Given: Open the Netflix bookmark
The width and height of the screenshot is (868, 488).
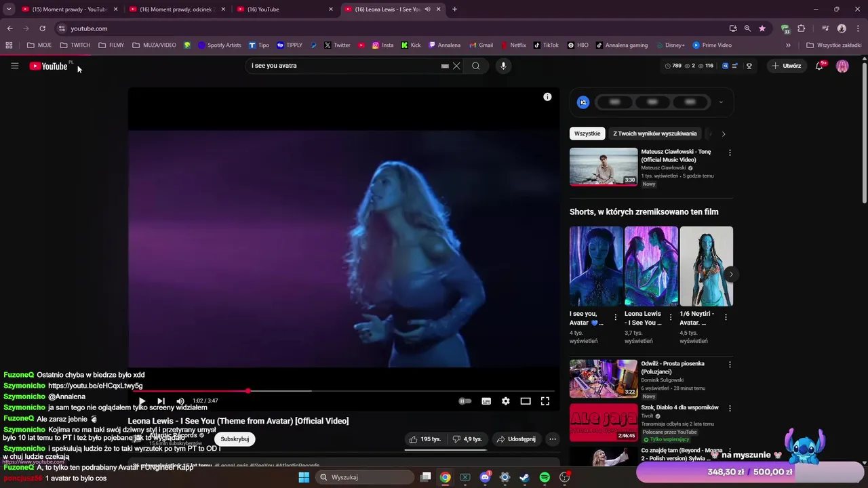Looking at the screenshot, I should [x=513, y=45].
